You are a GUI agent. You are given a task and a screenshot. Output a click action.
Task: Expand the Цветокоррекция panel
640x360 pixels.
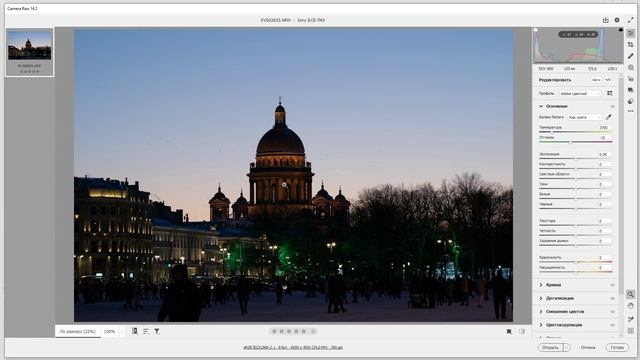coord(541,325)
